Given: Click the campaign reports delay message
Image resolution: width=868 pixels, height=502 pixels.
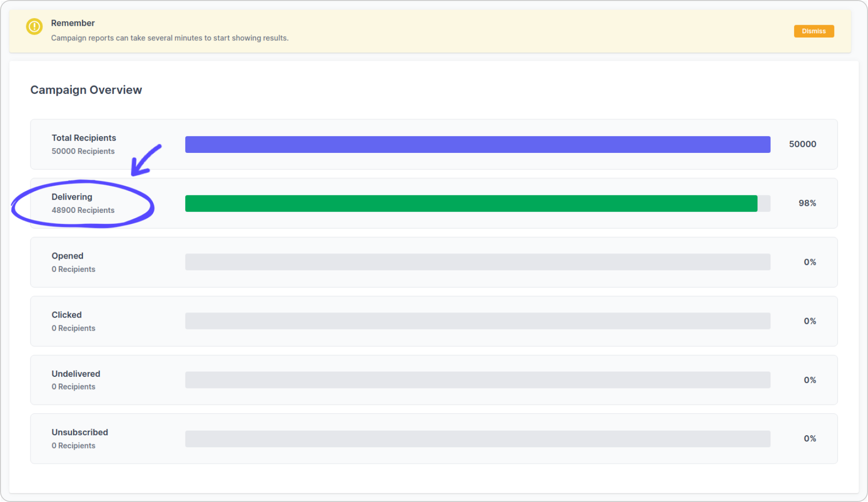Looking at the screenshot, I should [170, 38].
